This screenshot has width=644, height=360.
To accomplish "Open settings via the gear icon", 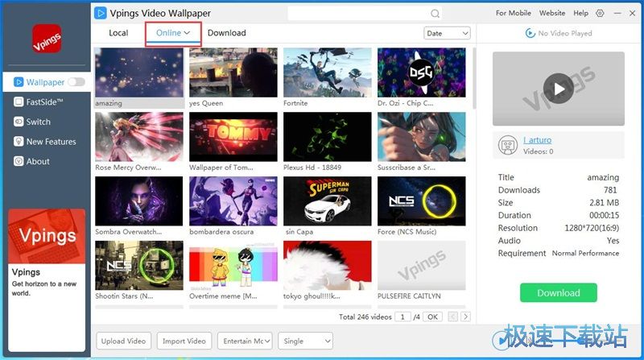I will point(600,14).
